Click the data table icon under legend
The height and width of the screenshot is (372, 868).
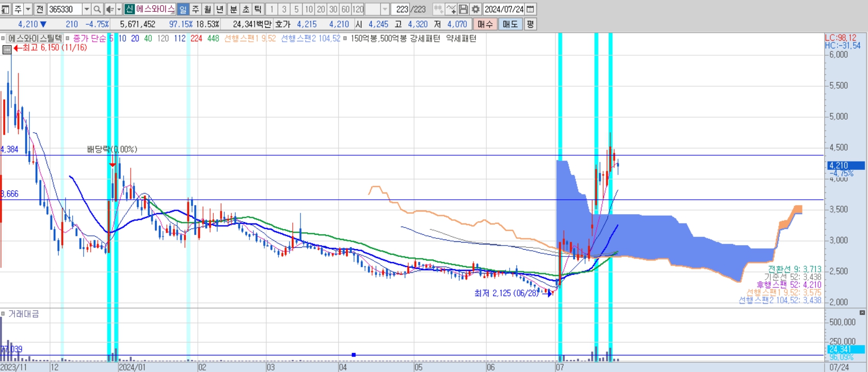[7, 50]
